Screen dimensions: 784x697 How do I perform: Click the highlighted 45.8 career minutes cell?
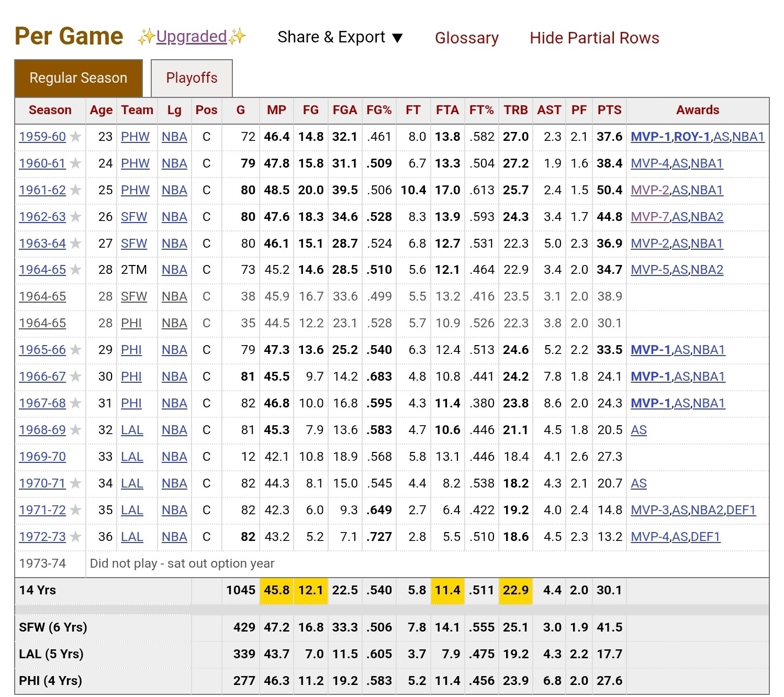click(x=277, y=591)
